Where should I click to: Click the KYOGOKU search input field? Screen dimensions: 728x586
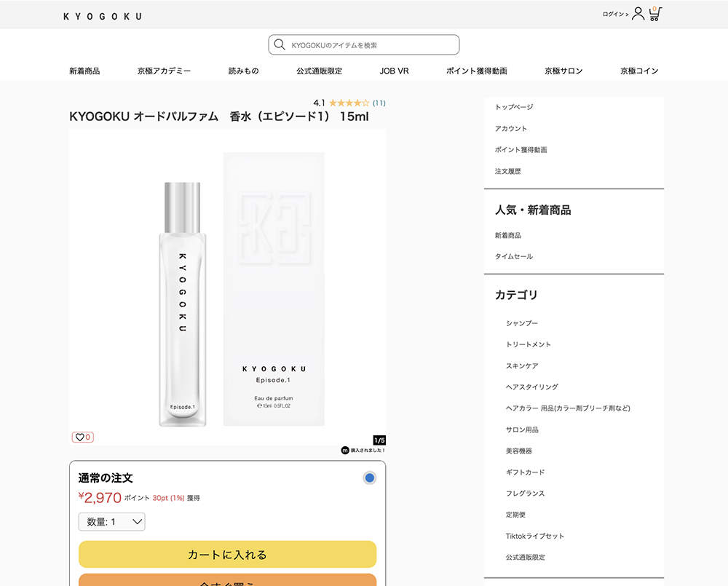click(364, 44)
